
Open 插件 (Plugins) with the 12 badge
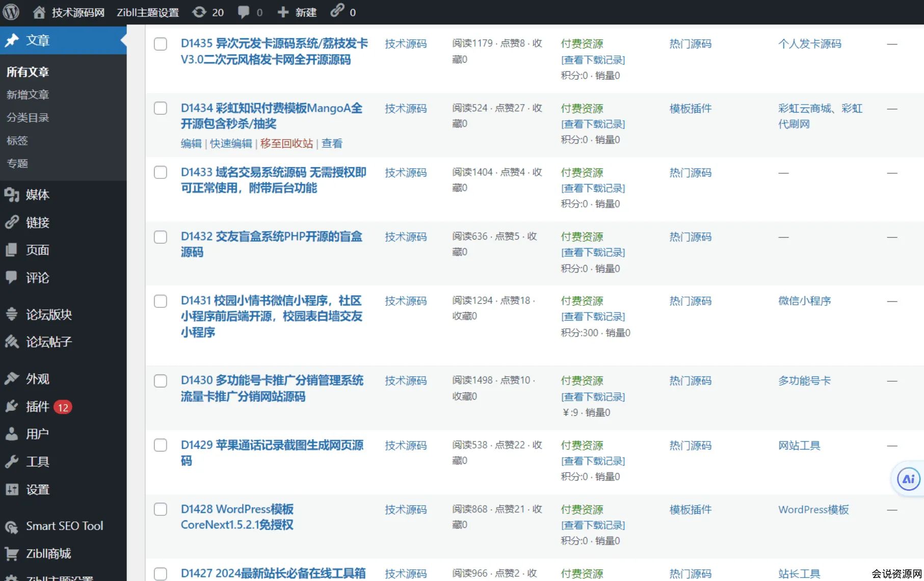[37, 406]
